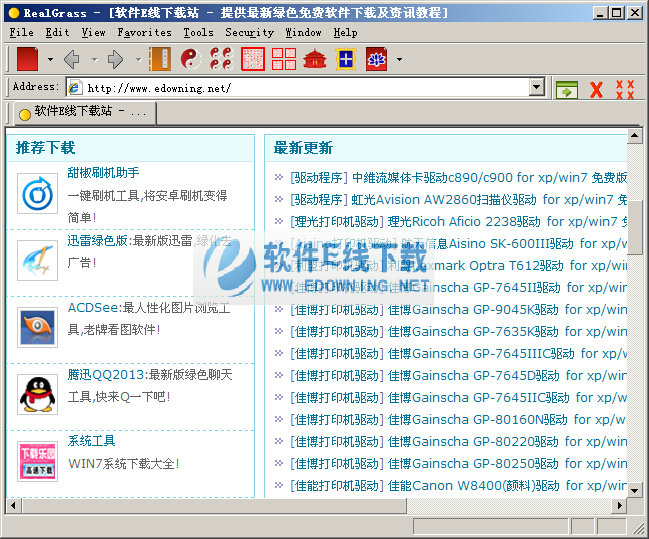Go back using the left arrow
Image resolution: width=649 pixels, height=539 pixels.
(72, 59)
